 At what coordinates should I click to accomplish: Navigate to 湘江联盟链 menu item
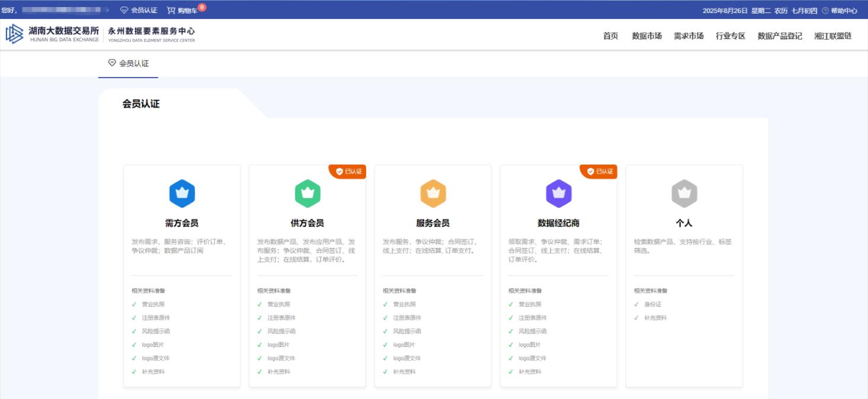[832, 36]
